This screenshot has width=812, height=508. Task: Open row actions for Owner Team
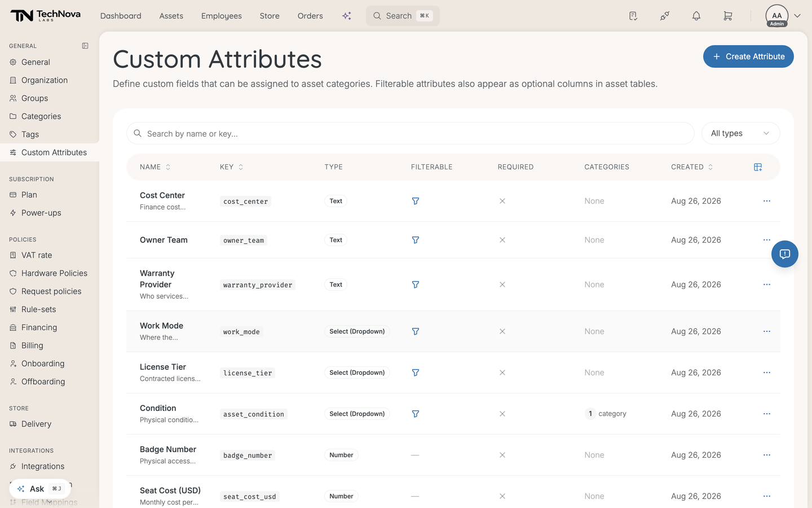tap(767, 240)
